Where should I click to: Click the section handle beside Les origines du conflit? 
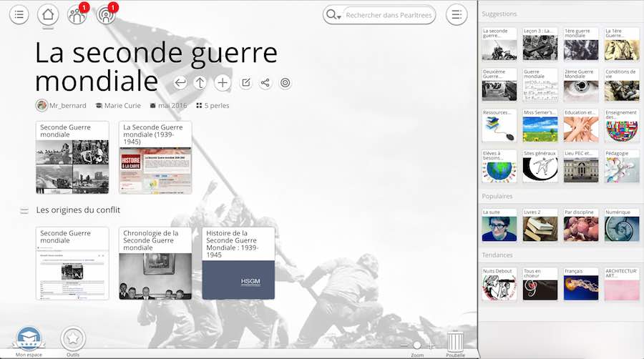[x=24, y=210]
